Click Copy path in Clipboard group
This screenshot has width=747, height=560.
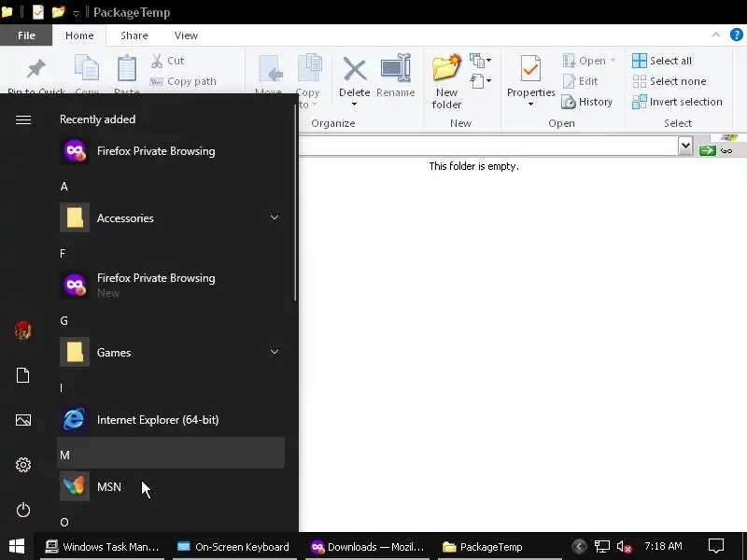(x=183, y=81)
